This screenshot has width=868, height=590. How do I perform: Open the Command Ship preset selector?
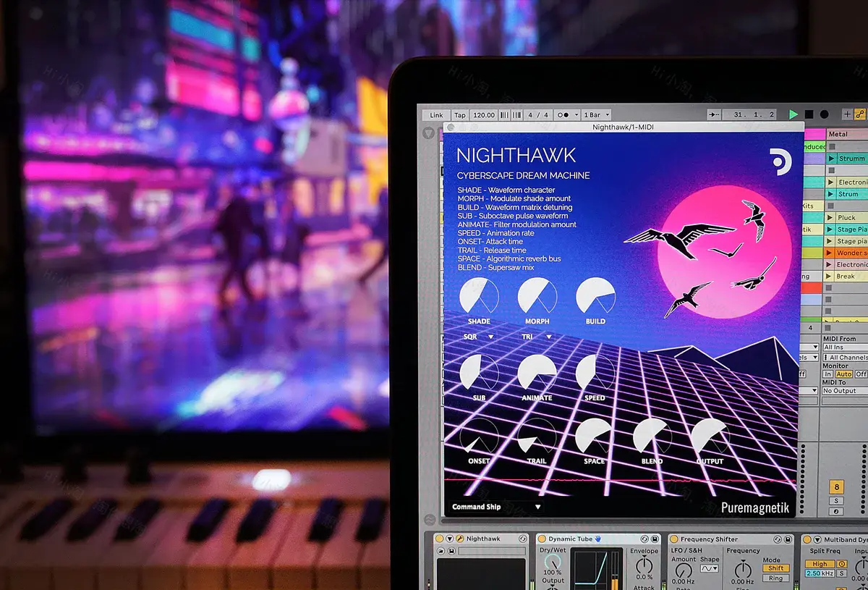point(495,507)
